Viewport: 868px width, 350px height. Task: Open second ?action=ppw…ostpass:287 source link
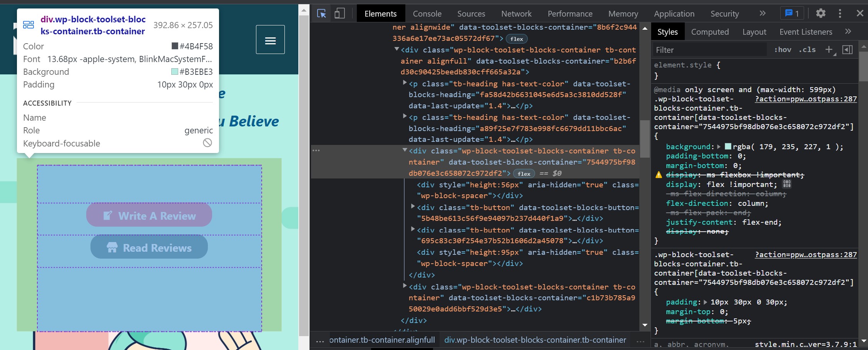click(806, 255)
